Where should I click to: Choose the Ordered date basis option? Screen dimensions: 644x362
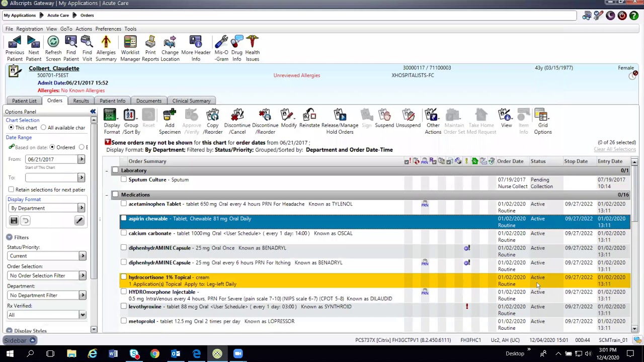(52, 147)
